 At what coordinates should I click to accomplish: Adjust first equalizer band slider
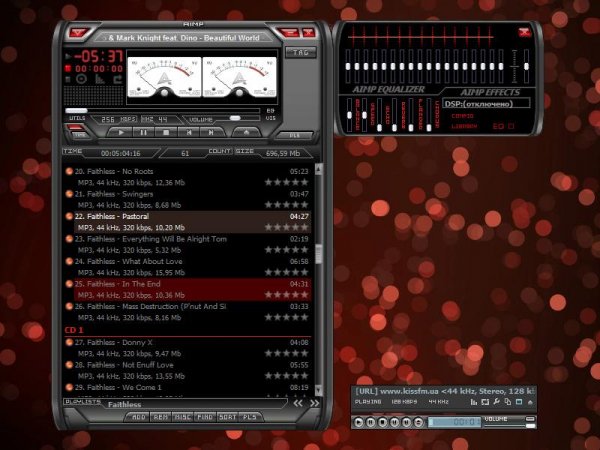[348, 66]
